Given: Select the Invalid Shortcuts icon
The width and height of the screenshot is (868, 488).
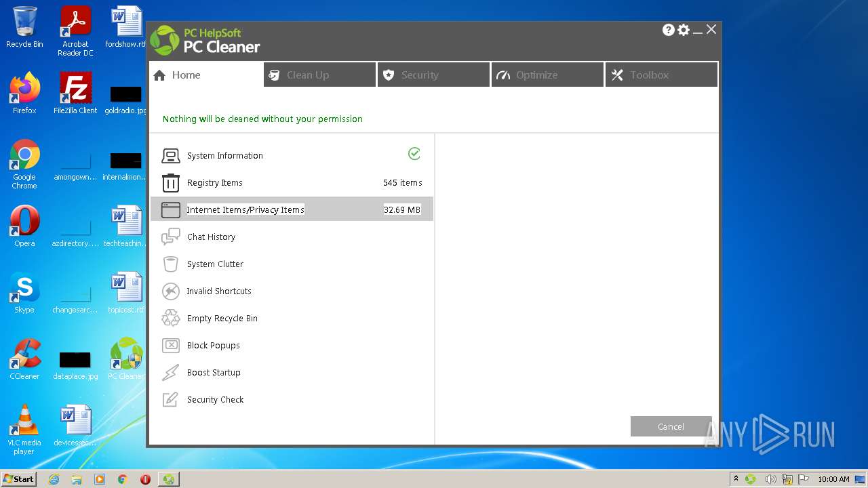Looking at the screenshot, I should pos(171,291).
